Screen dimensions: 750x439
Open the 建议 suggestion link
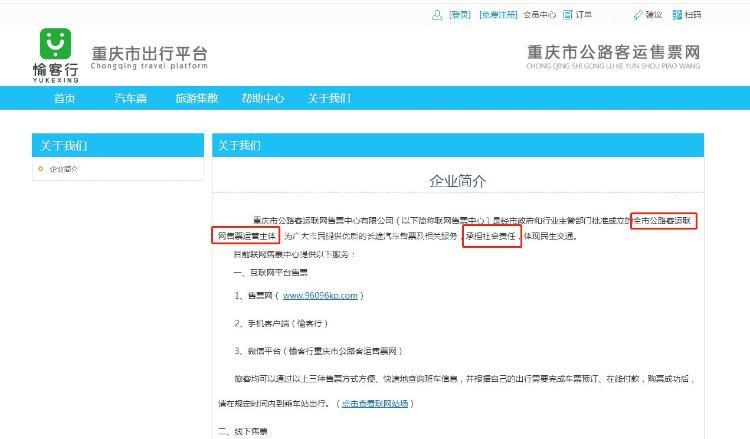pos(654,15)
